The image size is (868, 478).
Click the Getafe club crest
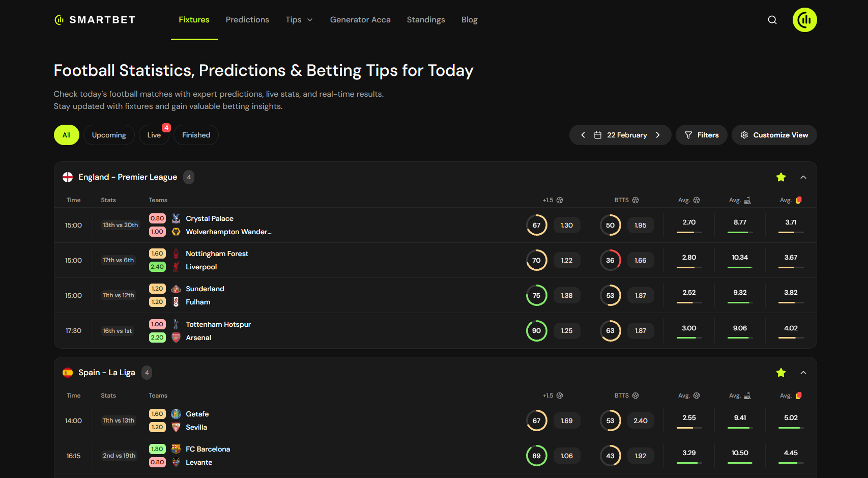(176, 414)
